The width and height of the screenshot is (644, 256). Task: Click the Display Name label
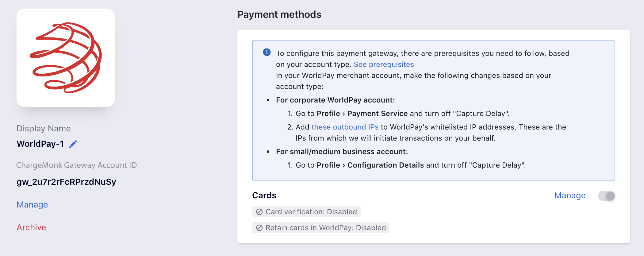44,129
